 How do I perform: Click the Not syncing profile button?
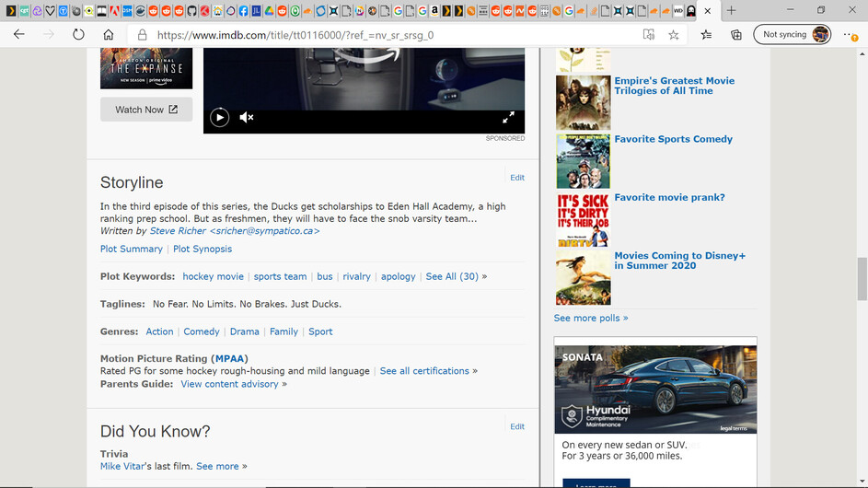coord(792,34)
